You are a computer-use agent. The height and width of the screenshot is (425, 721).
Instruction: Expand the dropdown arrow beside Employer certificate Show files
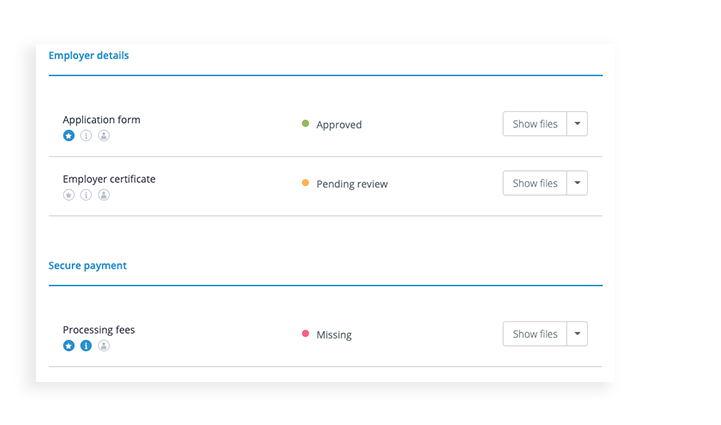[x=577, y=183]
